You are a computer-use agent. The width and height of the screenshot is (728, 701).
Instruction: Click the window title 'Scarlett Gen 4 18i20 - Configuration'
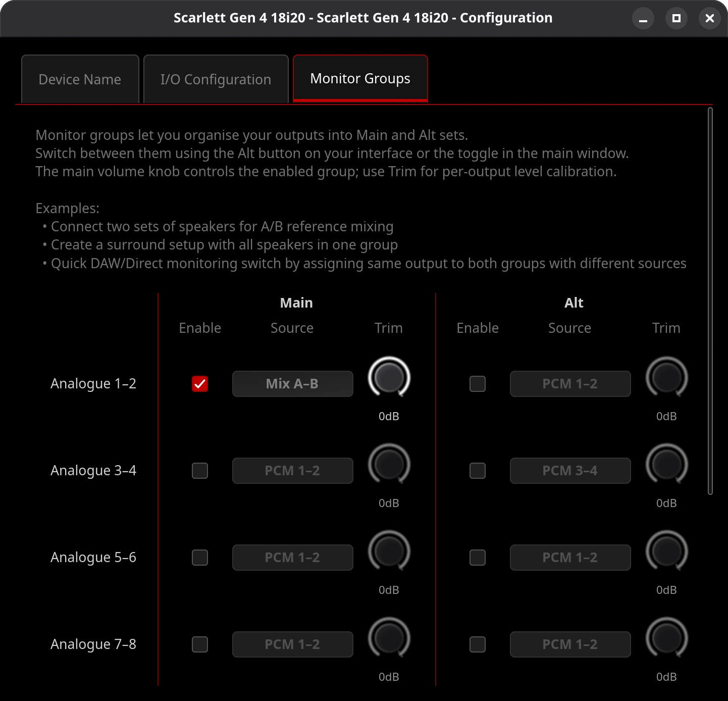(363, 18)
